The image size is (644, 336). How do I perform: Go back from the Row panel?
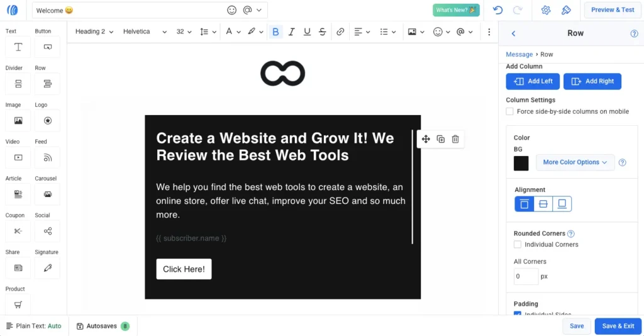513,34
